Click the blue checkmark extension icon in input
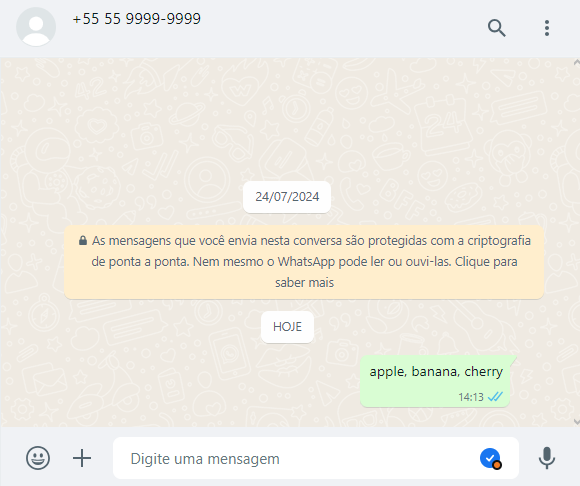Image resolution: width=580 pixels, height=486 pixels. click(x=490, y=458)
